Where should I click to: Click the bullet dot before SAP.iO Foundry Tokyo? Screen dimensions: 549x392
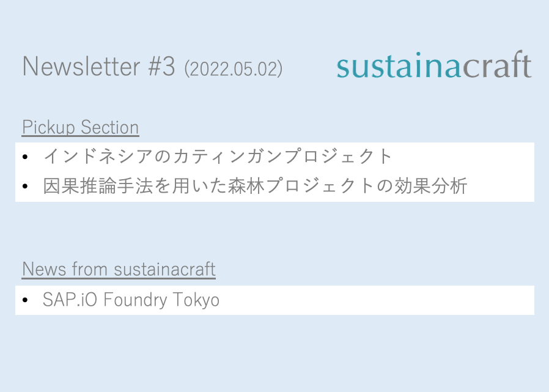point(25,301)
